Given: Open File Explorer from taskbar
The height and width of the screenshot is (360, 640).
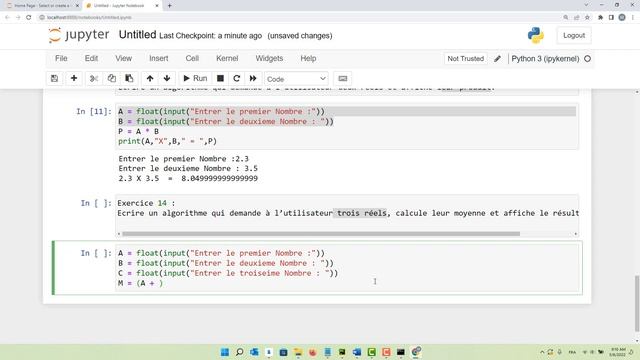Looking at the screenshot, I should (298, 352).
